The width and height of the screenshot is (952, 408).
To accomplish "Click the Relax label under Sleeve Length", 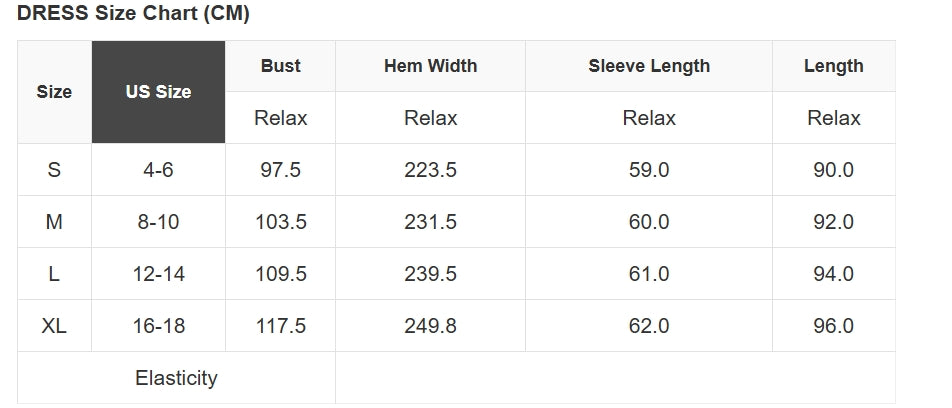I will [649, 118].
